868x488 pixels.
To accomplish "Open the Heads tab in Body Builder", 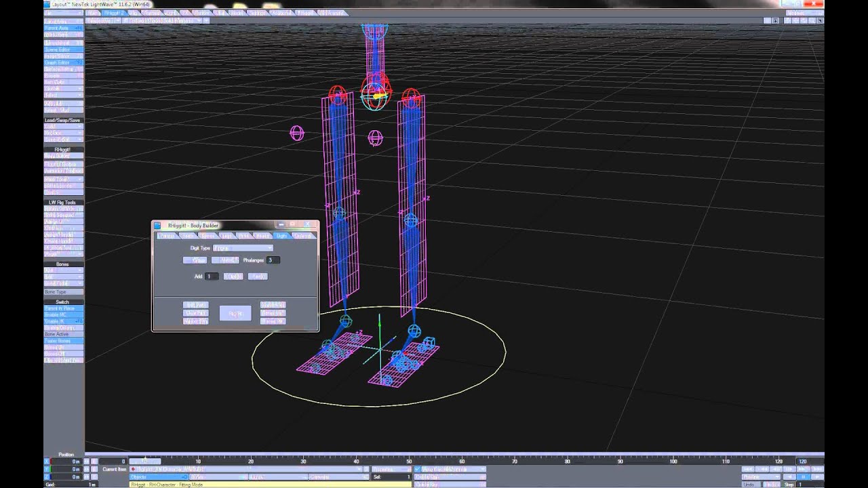I will pos(263,236).
